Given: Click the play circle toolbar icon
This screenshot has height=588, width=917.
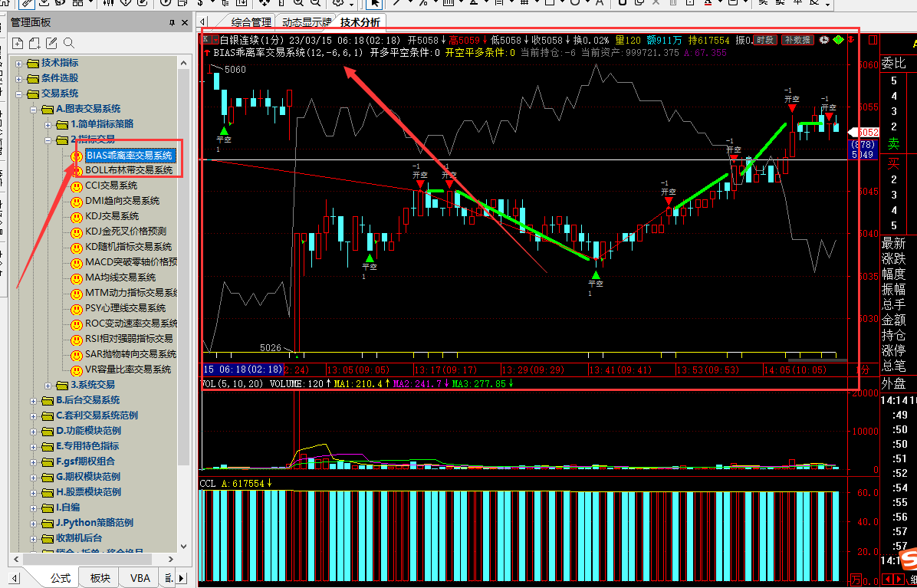Looking at the screenshot, I should click(x=164, y=3).
